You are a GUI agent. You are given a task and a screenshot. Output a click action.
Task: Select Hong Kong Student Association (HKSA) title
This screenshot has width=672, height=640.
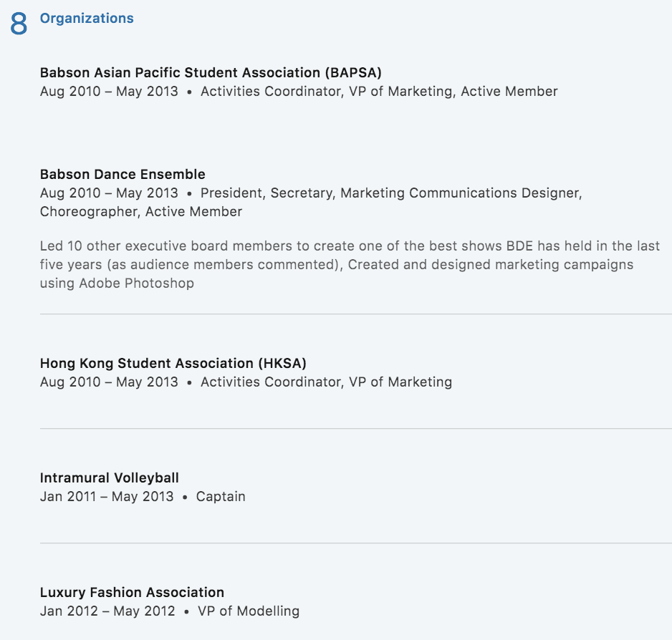click(173, 363)
